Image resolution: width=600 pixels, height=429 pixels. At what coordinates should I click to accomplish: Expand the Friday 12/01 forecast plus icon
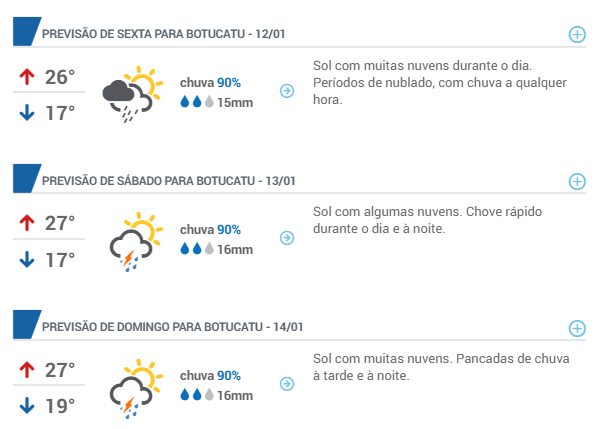[x=577, y=34]
